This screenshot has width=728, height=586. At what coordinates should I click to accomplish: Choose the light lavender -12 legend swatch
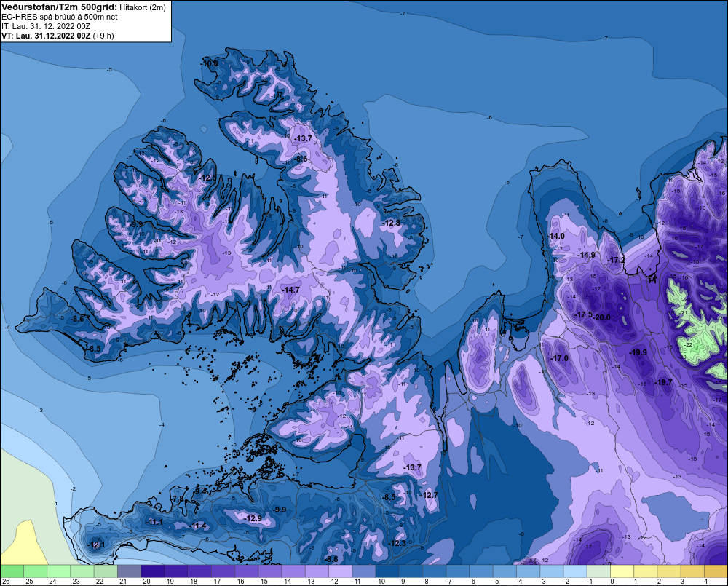(340, 571)
